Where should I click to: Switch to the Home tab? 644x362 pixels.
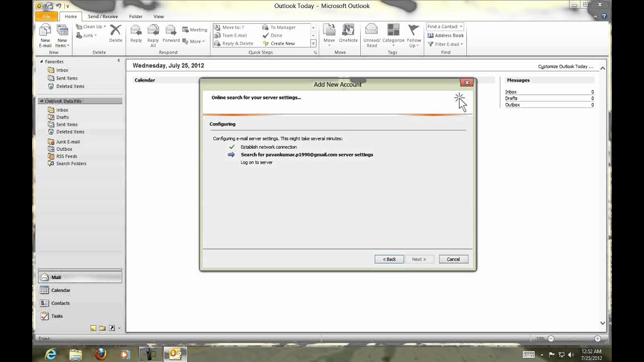tap(70, 17)
